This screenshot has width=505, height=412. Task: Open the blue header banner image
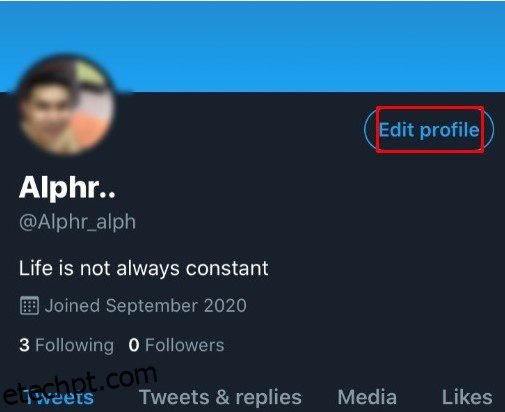coord(252,46)
